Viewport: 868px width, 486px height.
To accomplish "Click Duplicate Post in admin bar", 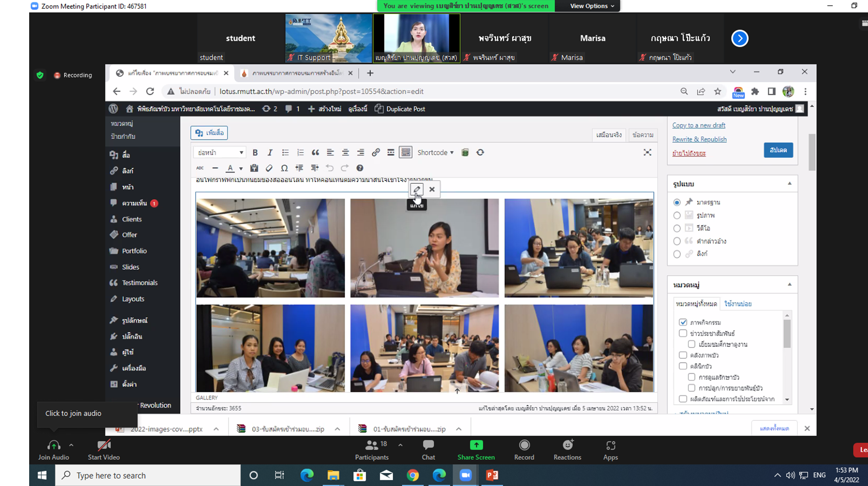I will click(400, 109).
